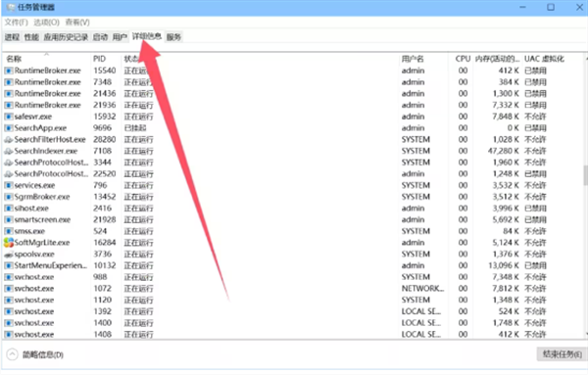
Task: Click icon of svchost.exe PID 1408
Action: 8,334
